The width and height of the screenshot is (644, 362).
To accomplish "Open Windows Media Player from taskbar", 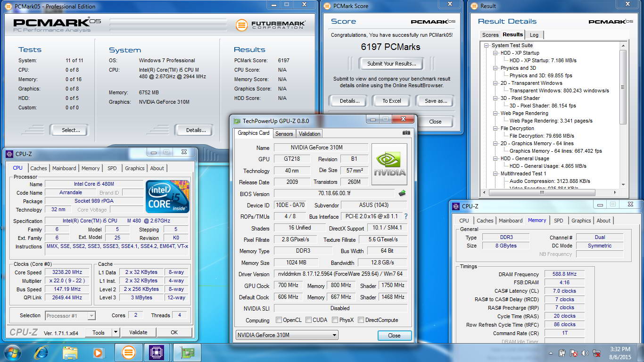I will click(98, 353).
